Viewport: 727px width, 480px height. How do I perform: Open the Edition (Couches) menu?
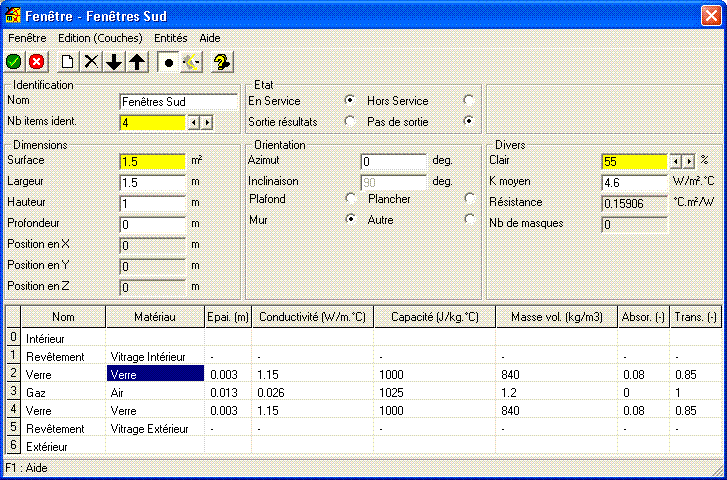tap(100, 38)
